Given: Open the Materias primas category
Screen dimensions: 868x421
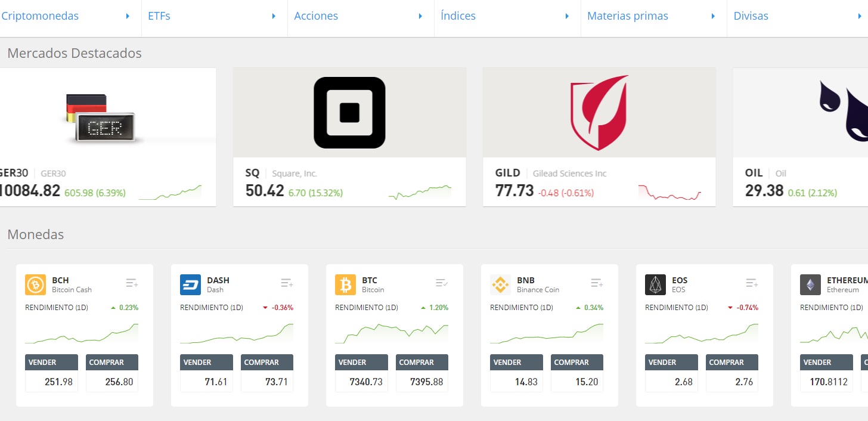Looking at the screenshot, I should [x=628, y=16].
